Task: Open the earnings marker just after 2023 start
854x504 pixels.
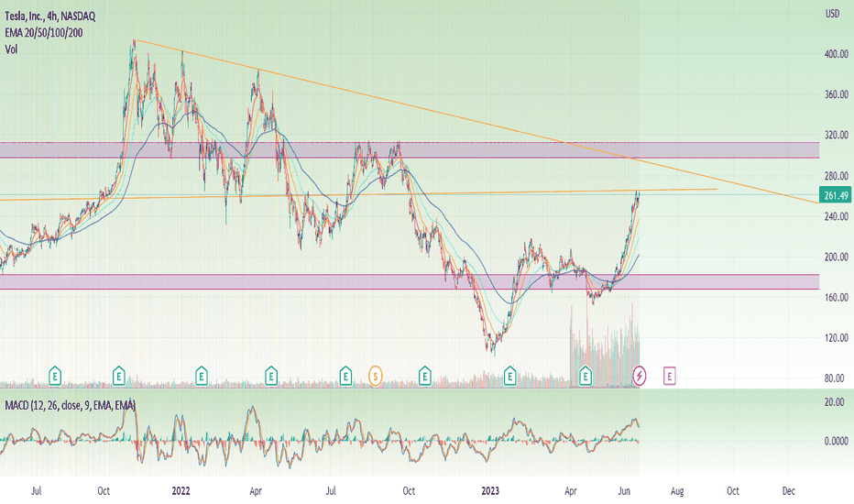Action: pos(509,376)
